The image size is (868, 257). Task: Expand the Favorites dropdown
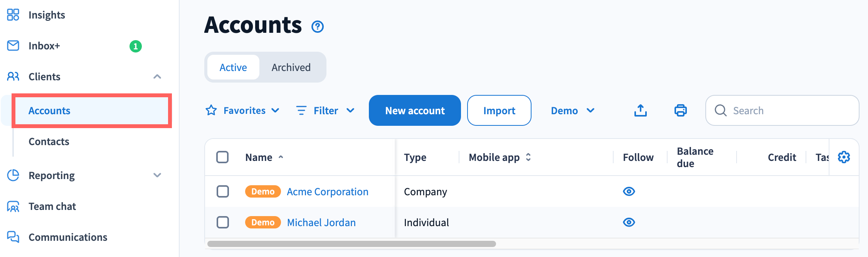243,111
